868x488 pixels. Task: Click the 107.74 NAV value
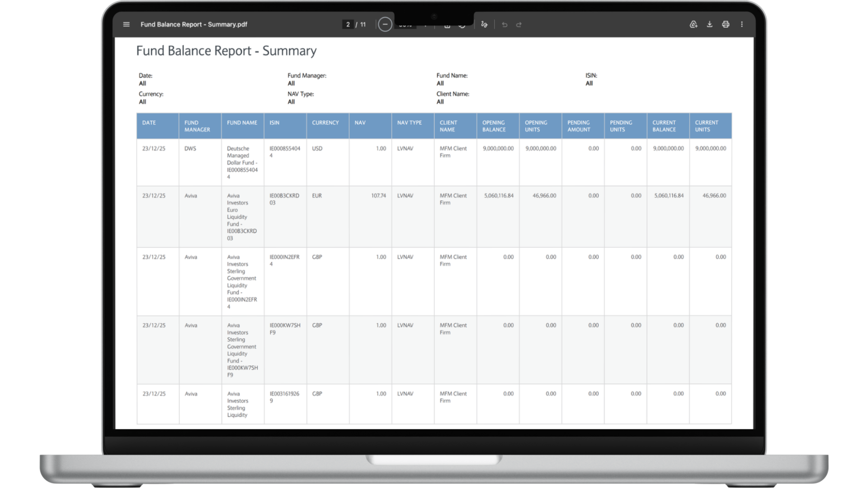point(378,196)
